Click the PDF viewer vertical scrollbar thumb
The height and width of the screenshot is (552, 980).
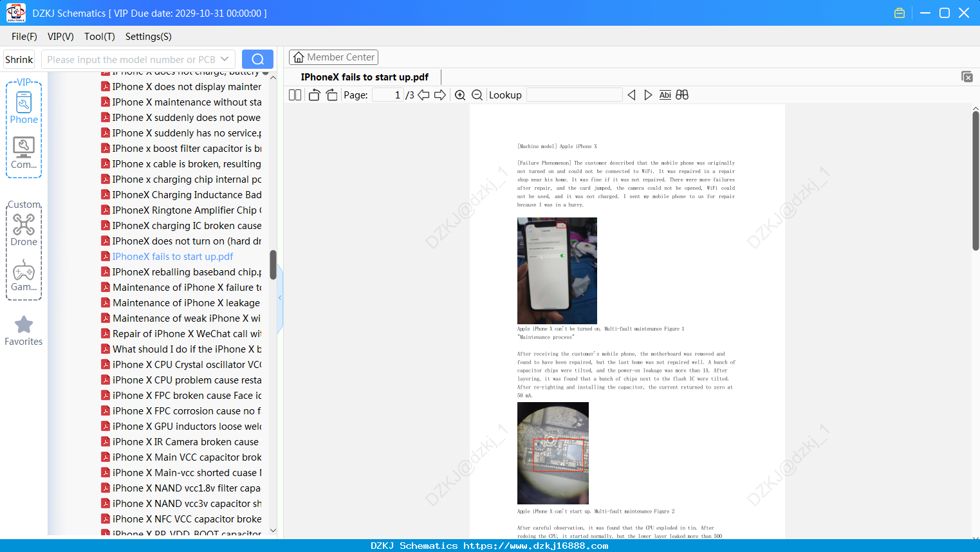pos(975,181)
